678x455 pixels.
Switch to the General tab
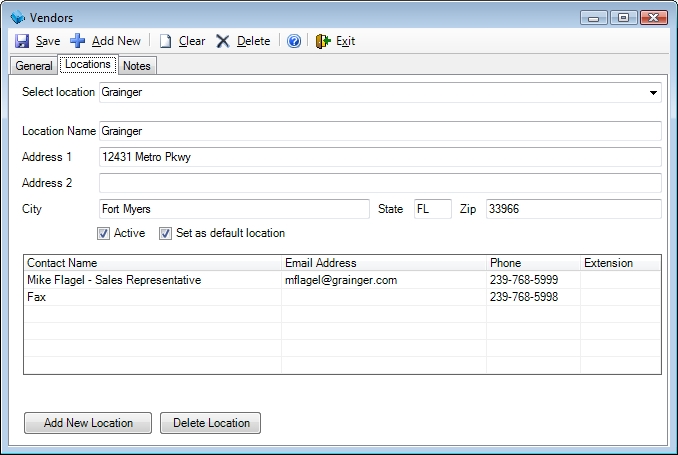point(34,66)
